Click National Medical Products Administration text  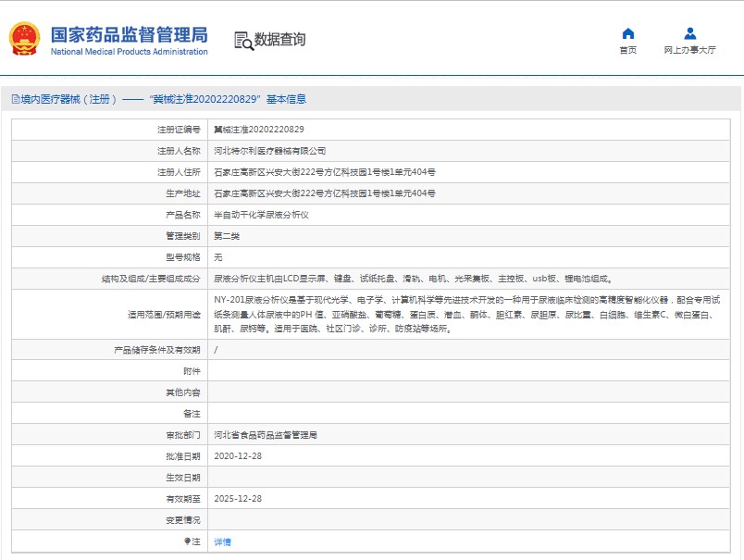(x=129, y=51)
